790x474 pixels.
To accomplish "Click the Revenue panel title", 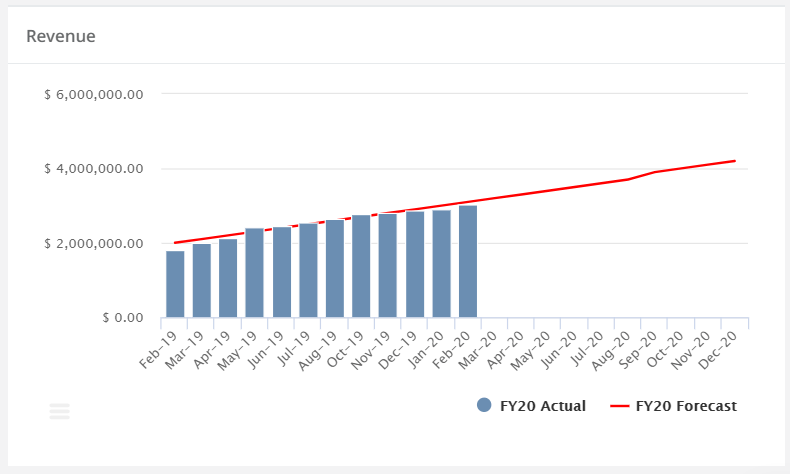I will pos(61,36).
